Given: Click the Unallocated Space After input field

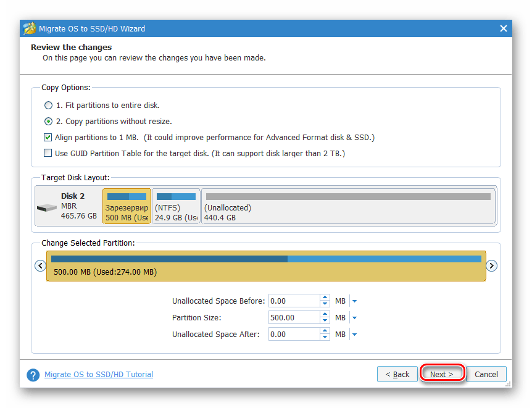Looking at the screenshot, I should [294, 335].
